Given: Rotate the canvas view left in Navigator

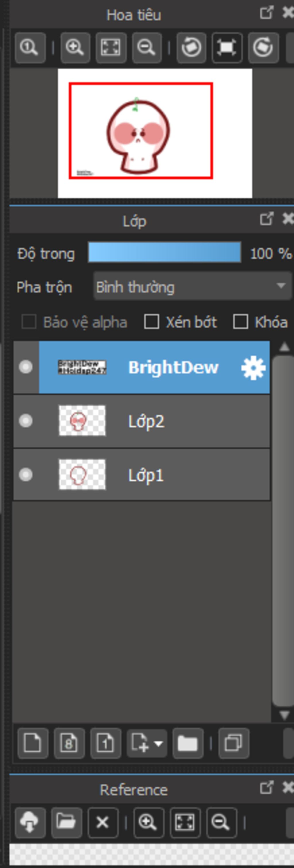Looking at the screenshot, I should point(192,48).
